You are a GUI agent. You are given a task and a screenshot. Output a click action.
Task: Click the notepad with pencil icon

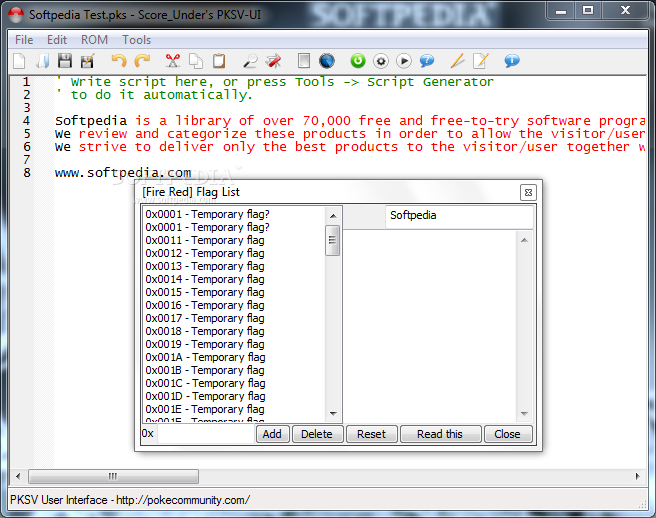pyautogui.click(x=480, y=61)
